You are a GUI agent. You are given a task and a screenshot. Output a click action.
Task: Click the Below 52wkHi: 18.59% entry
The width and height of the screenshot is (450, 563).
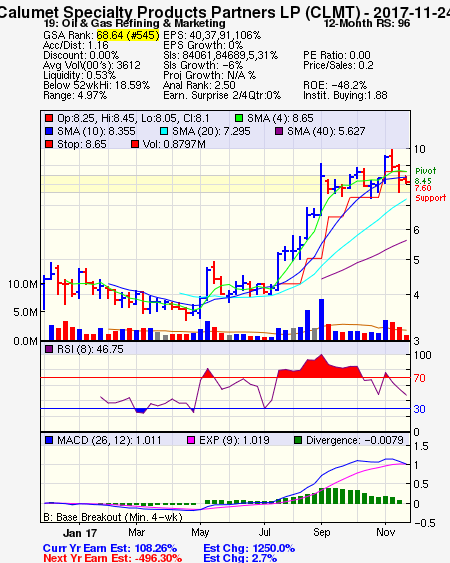pos(96,85)
